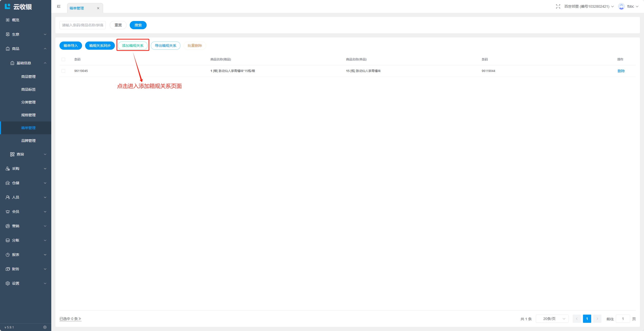Click the user avatar icon
This screenshot has width=644, height=331.
point(621,6)
